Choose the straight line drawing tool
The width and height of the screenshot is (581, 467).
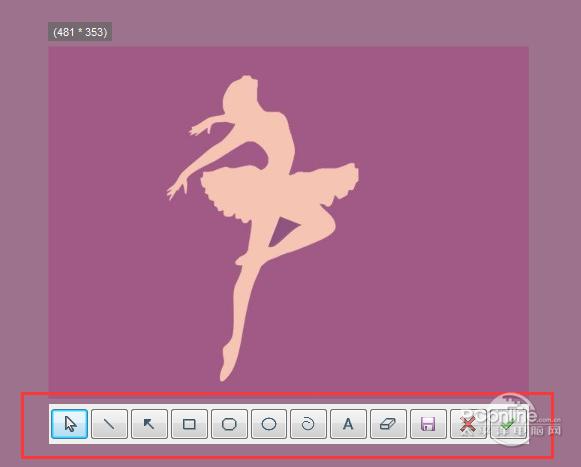click(109, 424)
